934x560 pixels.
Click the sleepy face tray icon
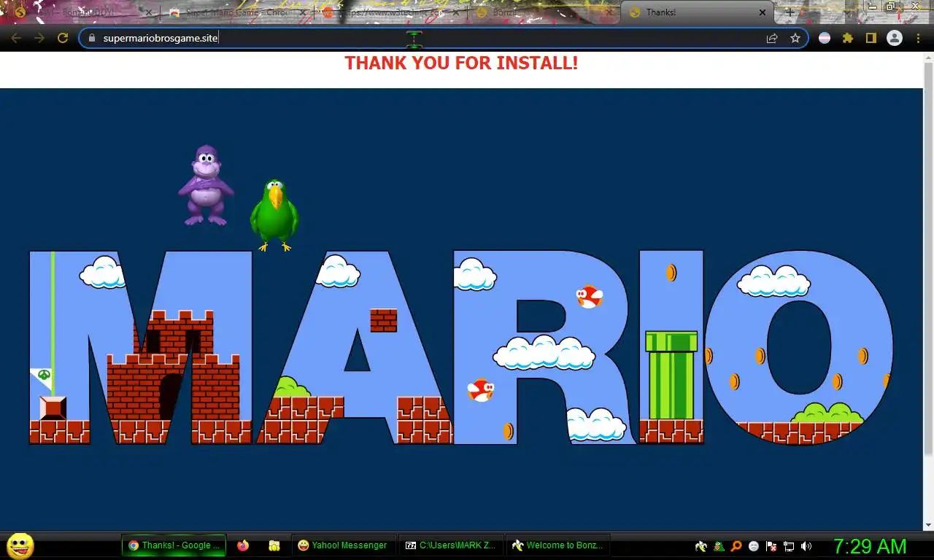[754, 546]
